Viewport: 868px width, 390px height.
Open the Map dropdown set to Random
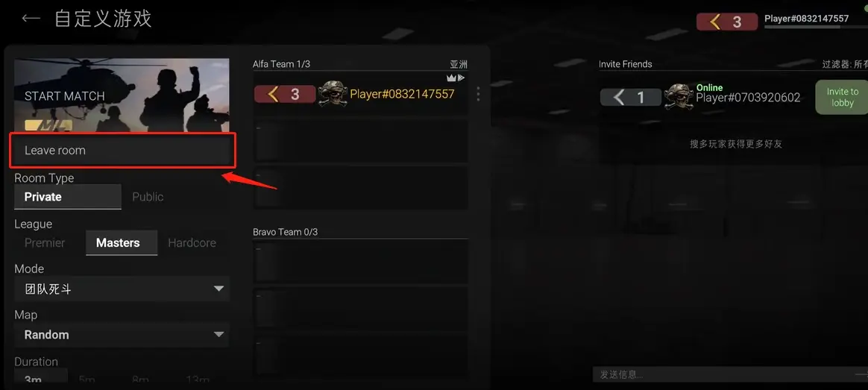[122, 335]
